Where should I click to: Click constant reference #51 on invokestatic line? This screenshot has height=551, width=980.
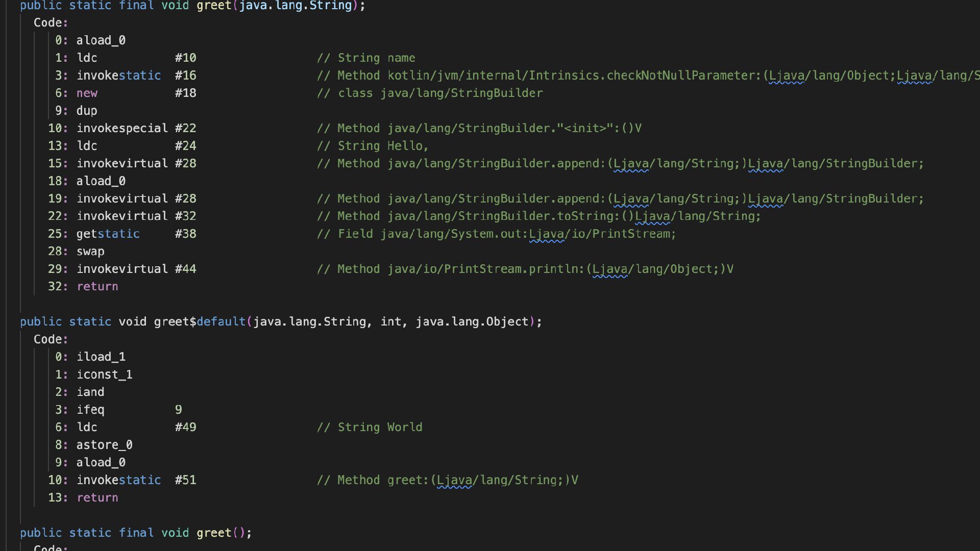[x=185, y=481]
